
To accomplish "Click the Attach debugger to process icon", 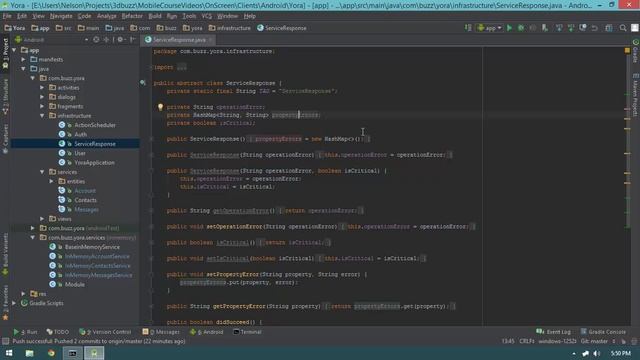I will (x=544, y=28).
